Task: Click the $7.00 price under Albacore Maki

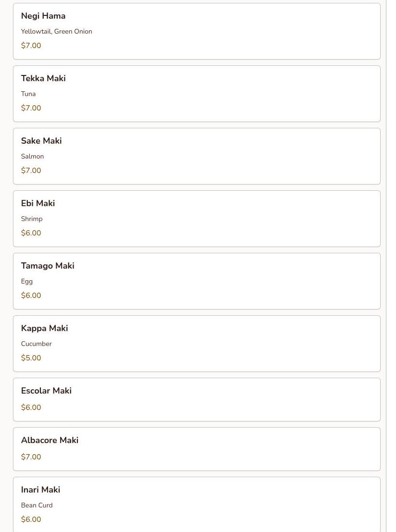Action: pyautogui.click(x=31, y=457)
